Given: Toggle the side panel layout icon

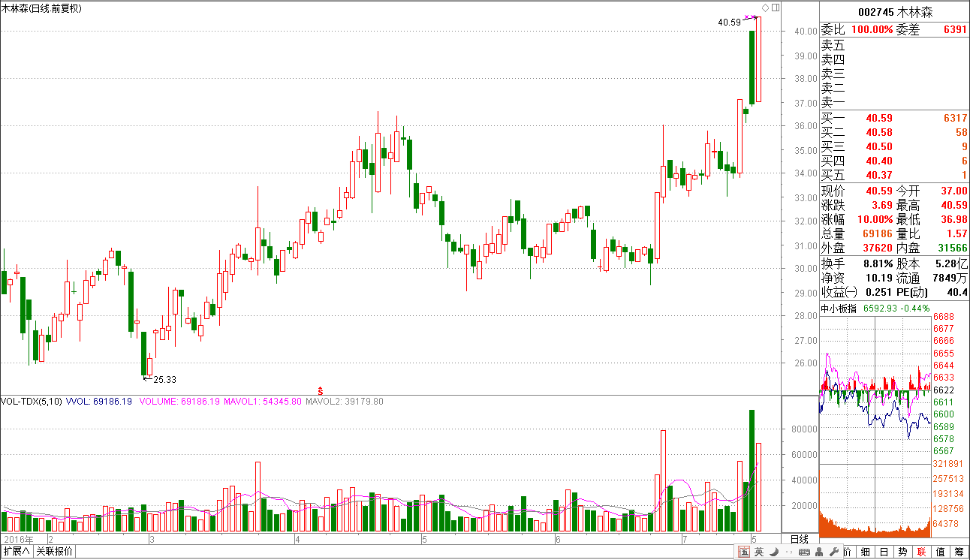Looking at the screenshot, I should (776, 8).
